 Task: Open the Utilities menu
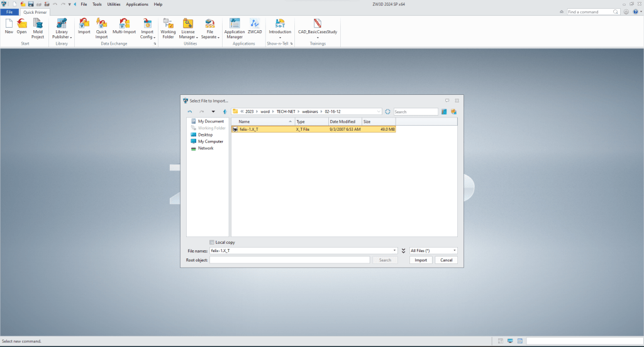(114, 4)
